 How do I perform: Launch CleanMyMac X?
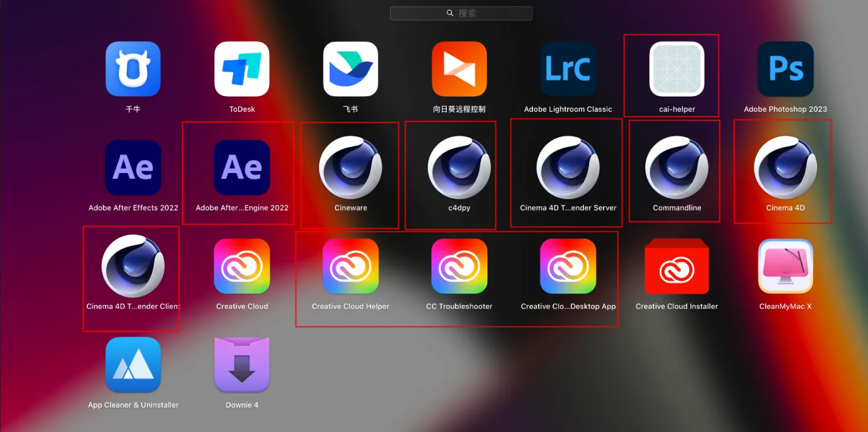pyautogui.click(x=785, y=266)
